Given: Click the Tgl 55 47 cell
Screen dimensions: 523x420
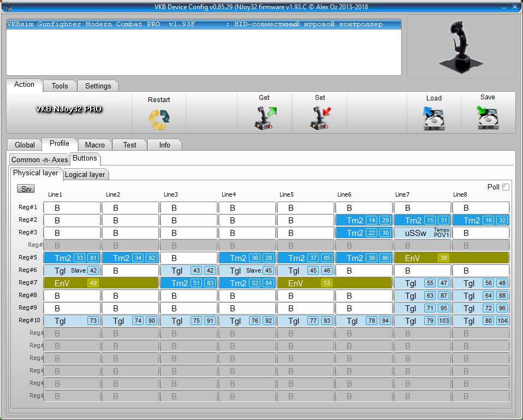Looking at the screenshot, I should coord(423,283).
